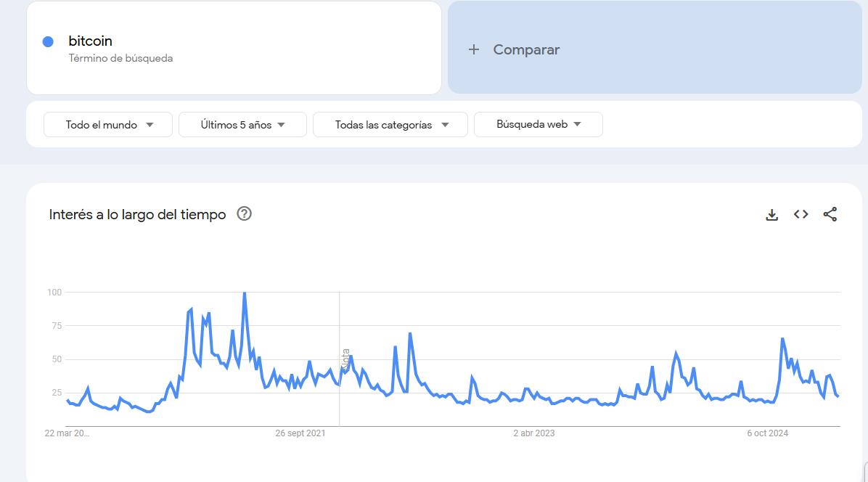Expand the Búsqueda web dropdown
The width and height of the screenshot is (868, 482).
tap(538, 125)
